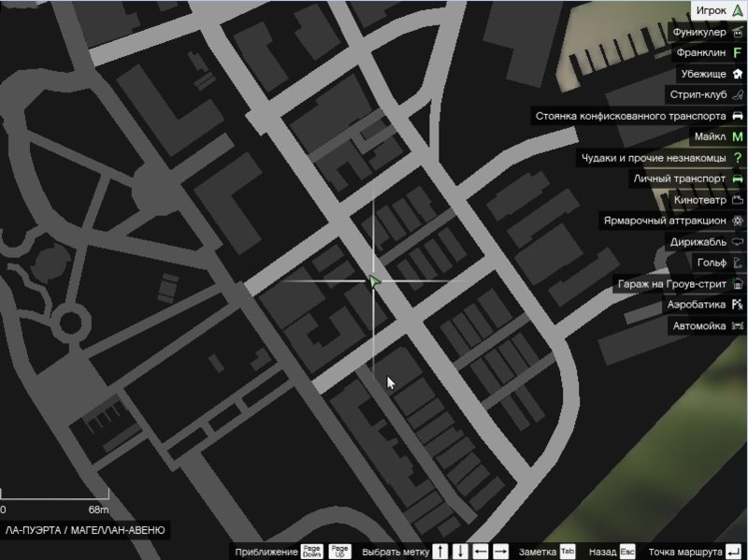The height and width of the screenshot is (560, 748).
Task: Click the ЛА-ПУЭРТА / МАГЕЛЛАН-АВЕНЮ location label
Action: (85, 530)
